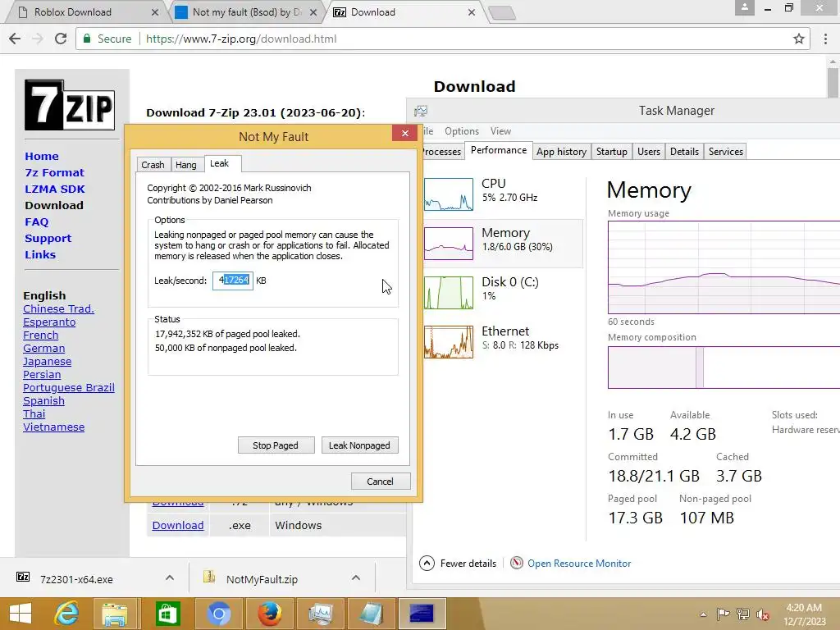Screen dimensions: 840x630
Task: Click the Leak/second KB input field
Action: click(233, 281)
